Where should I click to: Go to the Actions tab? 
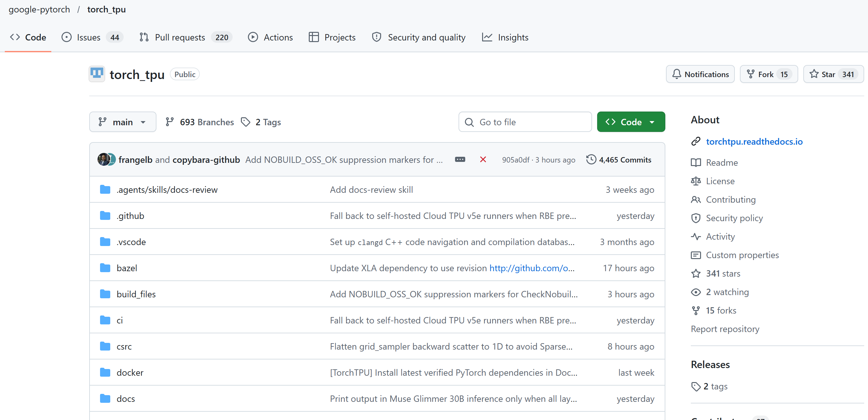point(270,37)
